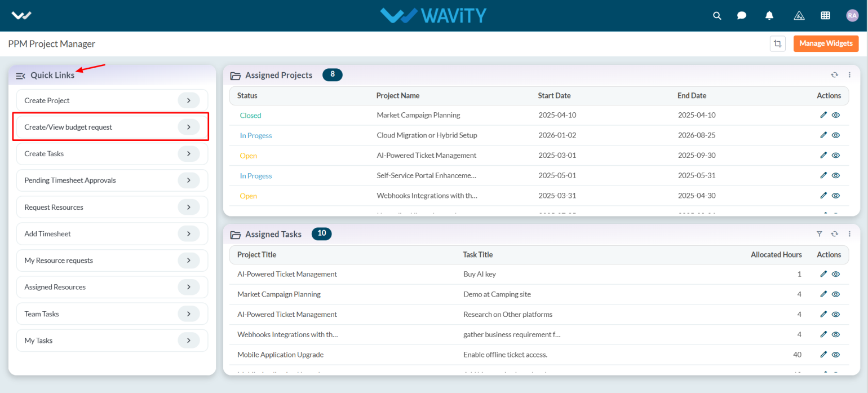
Task: View the Research on Other platforms task
Action: click(836, 314)
